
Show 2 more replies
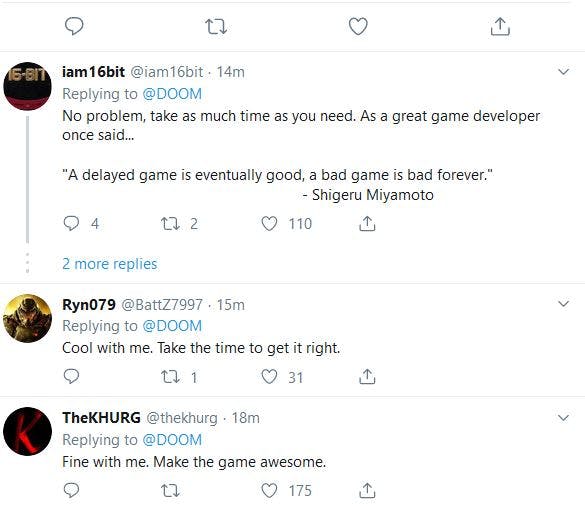pyautogui.click(x=110, y=264)
